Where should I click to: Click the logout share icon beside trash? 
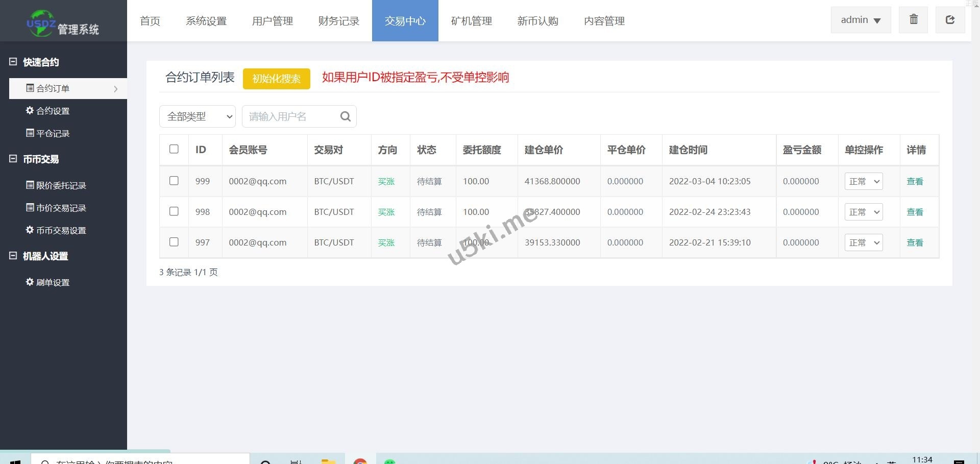950,20
